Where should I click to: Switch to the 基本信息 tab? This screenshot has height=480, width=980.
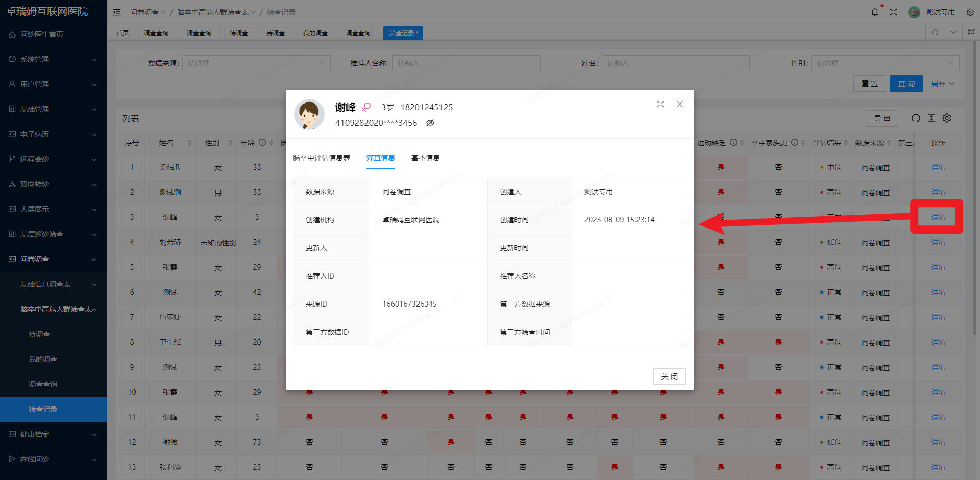426,158
